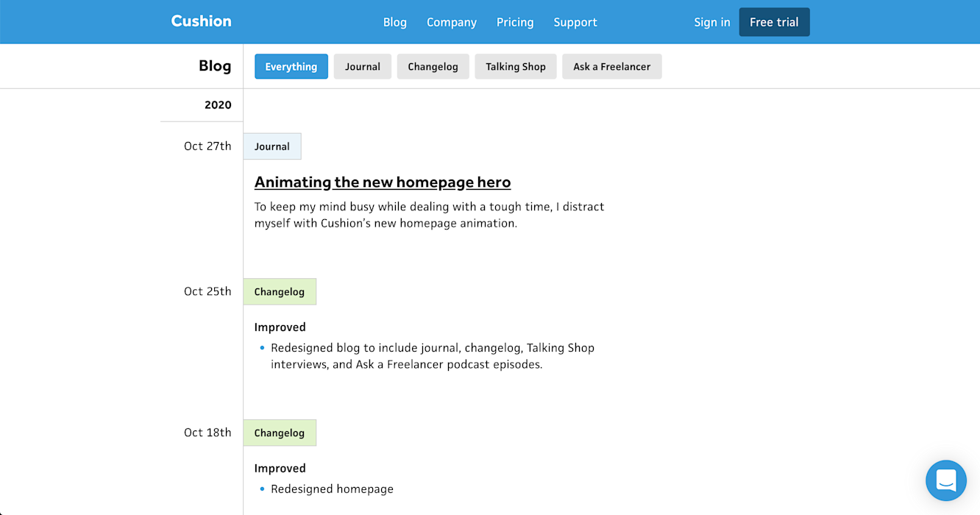Select the Everything filter tab
This screenshot has width=980, height=515.
tap(291, 66)
